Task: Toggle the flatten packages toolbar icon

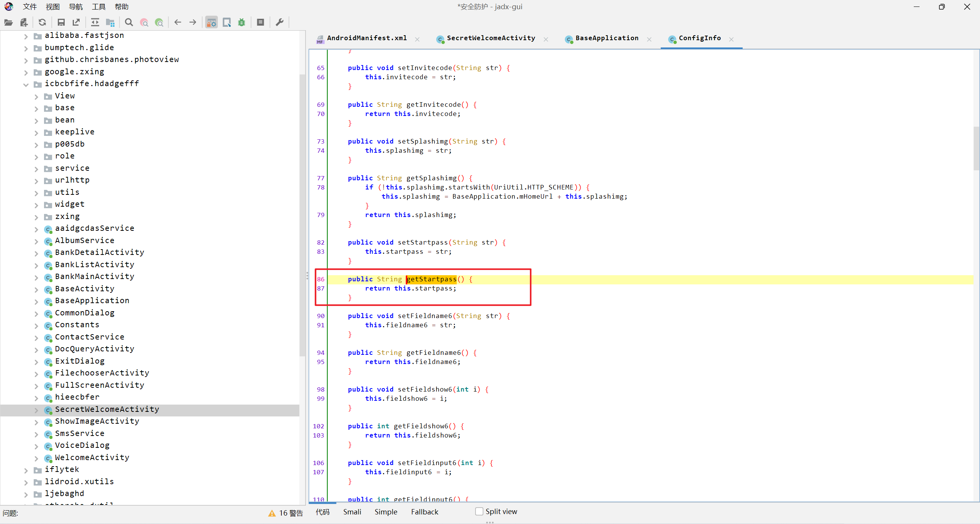Action: click(x=110, y=22)
